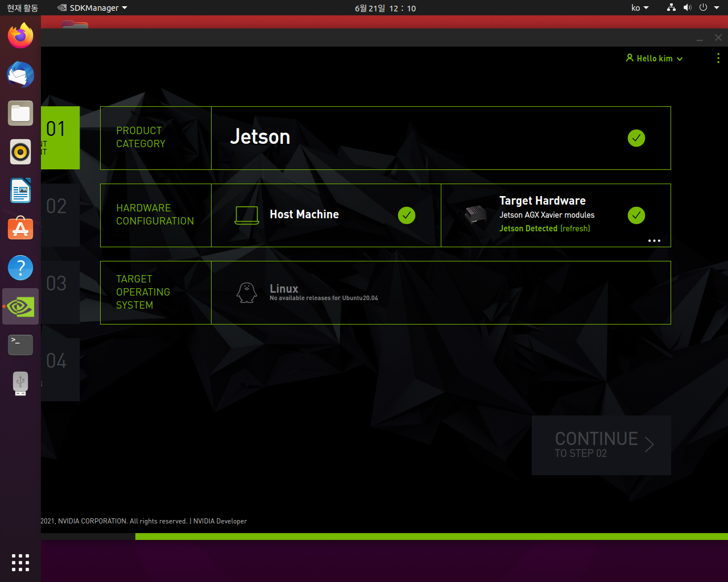Click the USB drive icon in the dock
This screenshot has height=582, width=728.
tap(20, 384)
